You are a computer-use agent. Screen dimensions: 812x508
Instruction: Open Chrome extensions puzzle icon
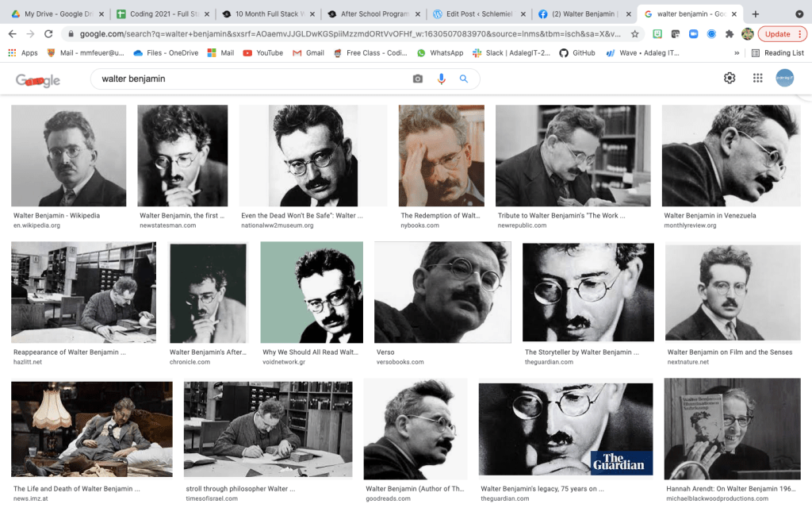coord(729,34)
